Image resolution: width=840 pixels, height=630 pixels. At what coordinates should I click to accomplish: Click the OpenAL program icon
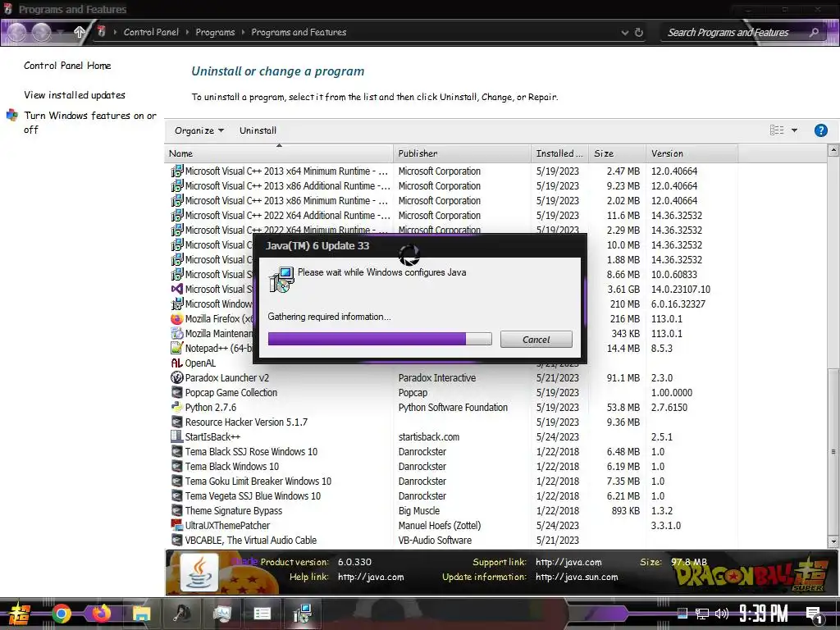[177, 363]
